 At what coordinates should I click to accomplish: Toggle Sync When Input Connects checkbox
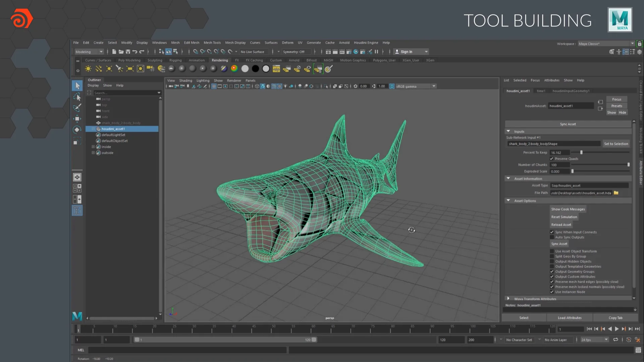(x=552, y=232)
